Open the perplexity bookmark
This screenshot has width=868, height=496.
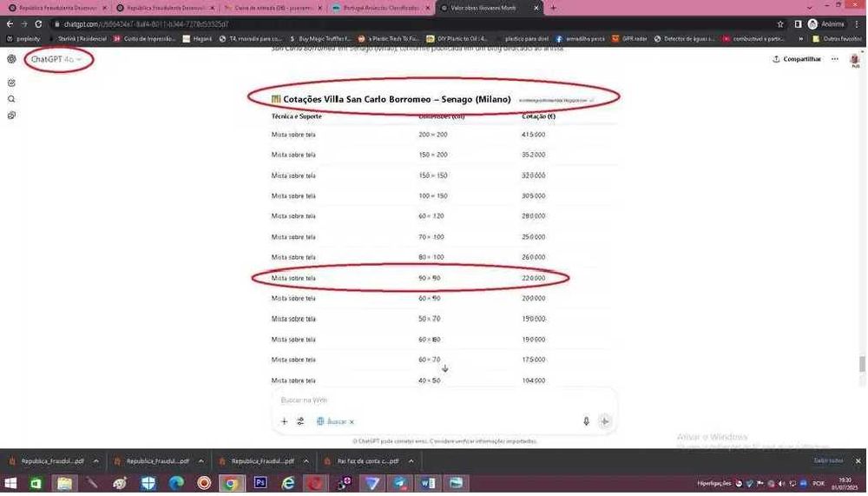click(x=23, y=39)
